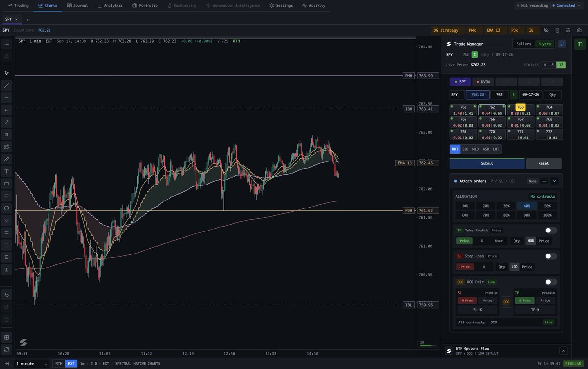588x369 pixels.
Task: Open the alerts bell icon
Action: click(6, 57)
